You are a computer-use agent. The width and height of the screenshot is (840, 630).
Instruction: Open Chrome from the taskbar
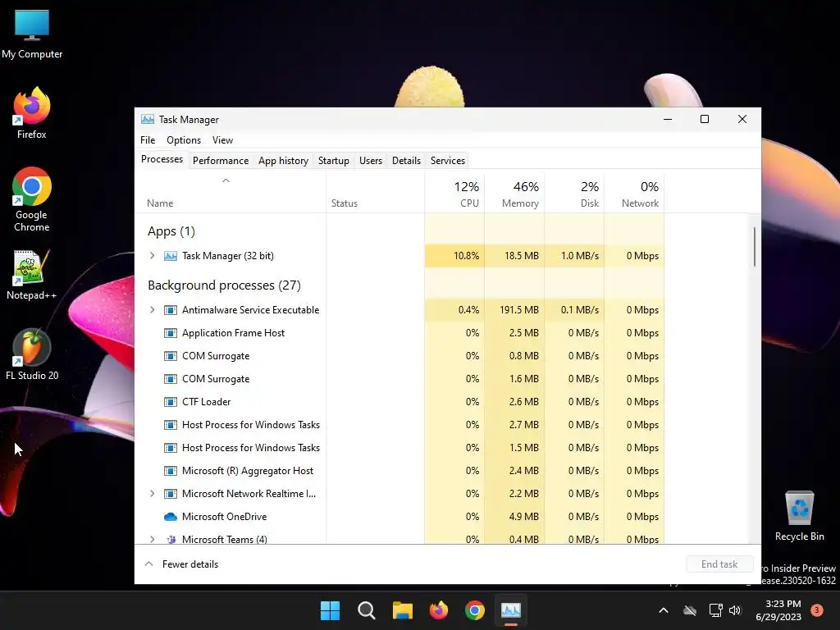click(475, 610)
